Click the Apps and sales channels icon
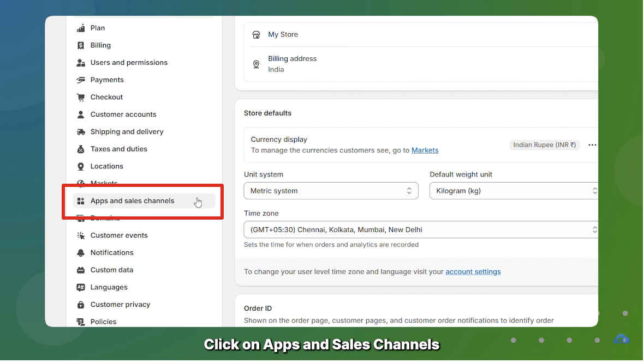This screenshot has height=363, width=644. [x=81, y=201]
